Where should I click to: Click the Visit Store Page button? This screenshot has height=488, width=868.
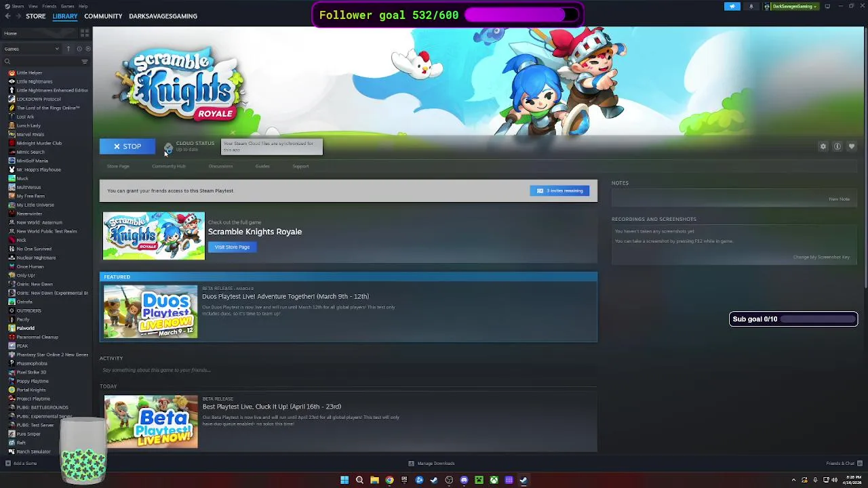[233, 247]
